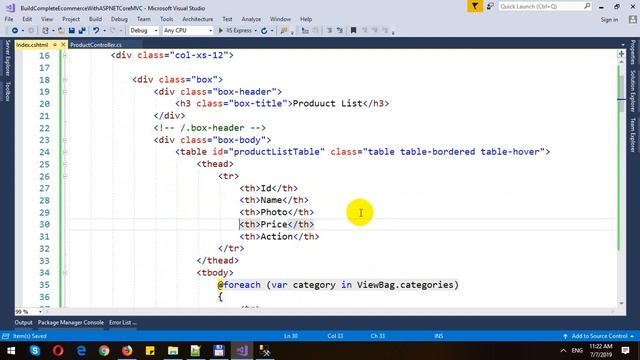Screen dimensions: 640x360
Task: Expand the IIS Express run target dropdown arrow
Action: [256, 31]
